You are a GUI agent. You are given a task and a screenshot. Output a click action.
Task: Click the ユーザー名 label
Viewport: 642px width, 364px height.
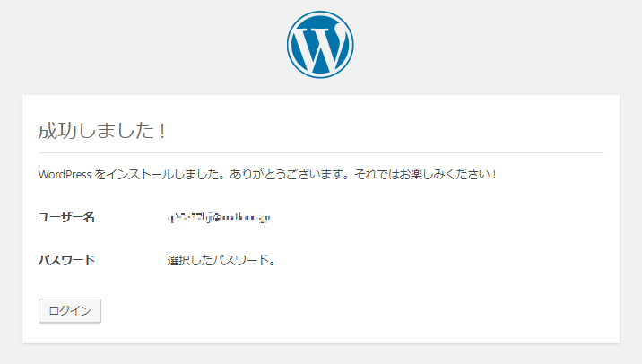pyautogui.click(x=66, y=217)
